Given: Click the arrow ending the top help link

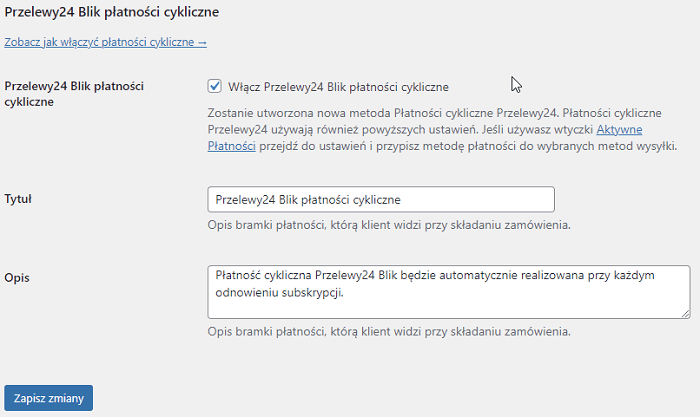Looking at the screenshot, I should (x=203, y=43).
